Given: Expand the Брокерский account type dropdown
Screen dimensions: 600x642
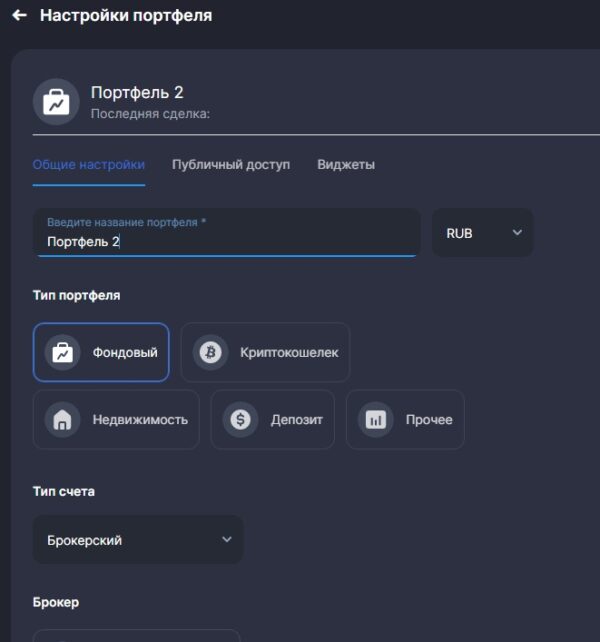Looking at the screenshot, I should 138,540.
